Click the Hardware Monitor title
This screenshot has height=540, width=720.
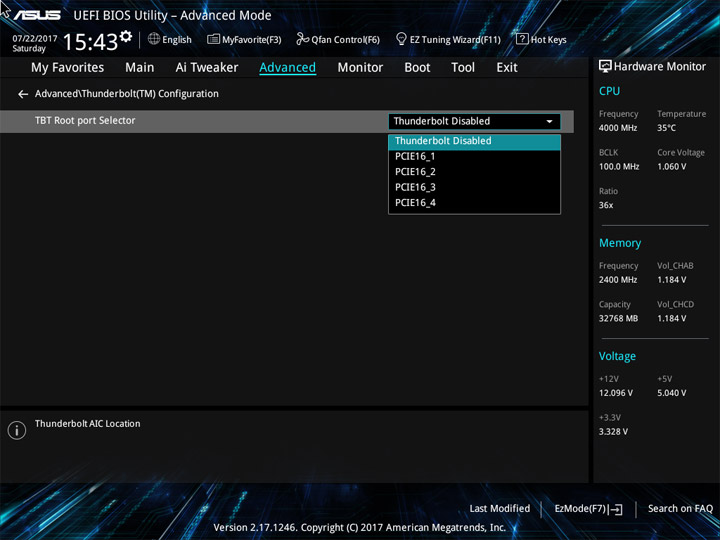pyautogui.click(x=660, y=67)
